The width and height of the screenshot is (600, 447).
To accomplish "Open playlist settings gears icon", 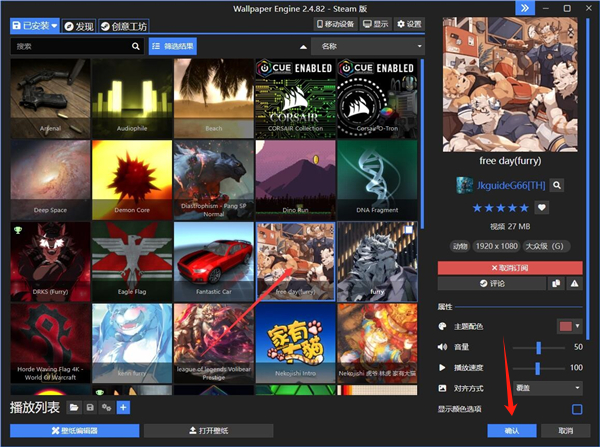I will tap(106, 408).
